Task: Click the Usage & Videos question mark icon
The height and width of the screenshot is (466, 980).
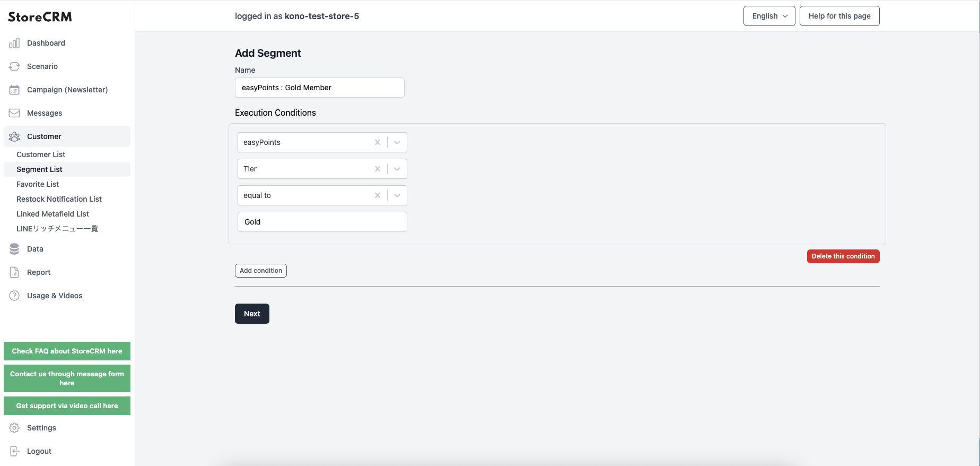Action: [x=14, y=296]
